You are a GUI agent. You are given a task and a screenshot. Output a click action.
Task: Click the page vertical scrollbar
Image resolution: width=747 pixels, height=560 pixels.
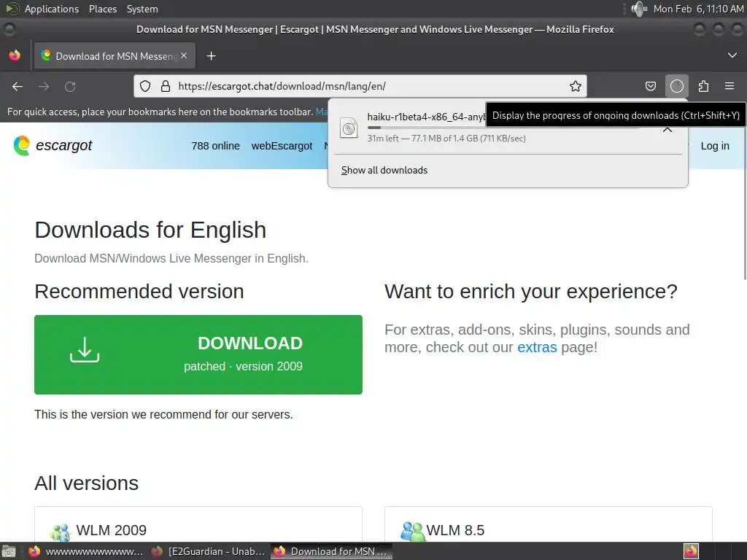point(745,201)
